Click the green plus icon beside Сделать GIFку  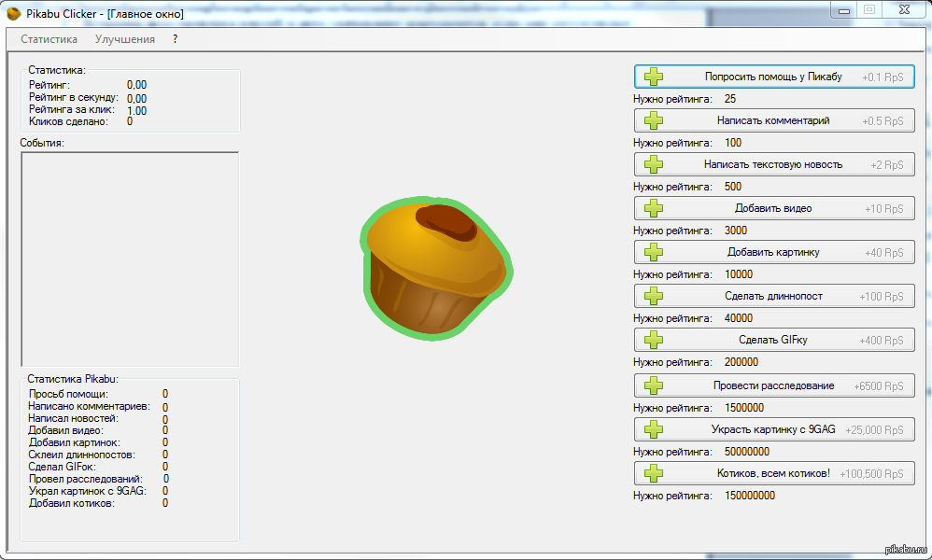(654, 340)
